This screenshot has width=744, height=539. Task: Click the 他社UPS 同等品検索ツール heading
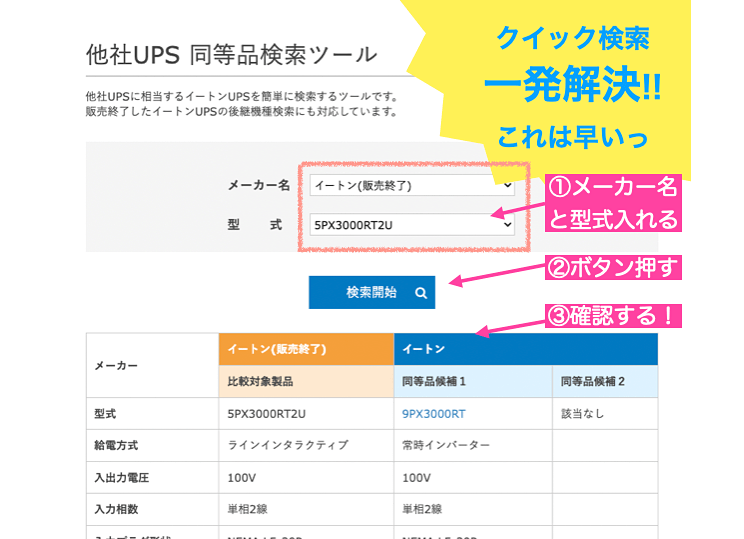point(232,55)
